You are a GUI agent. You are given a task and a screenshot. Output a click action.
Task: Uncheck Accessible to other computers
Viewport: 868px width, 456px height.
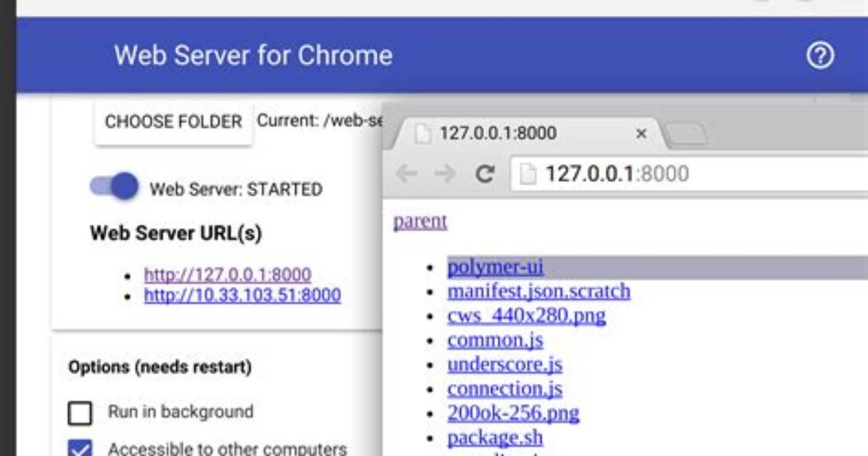click(81, 448)
